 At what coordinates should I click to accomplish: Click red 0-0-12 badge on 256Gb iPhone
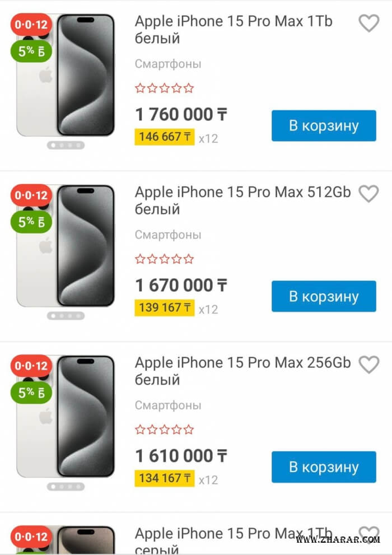pos(31,366)
